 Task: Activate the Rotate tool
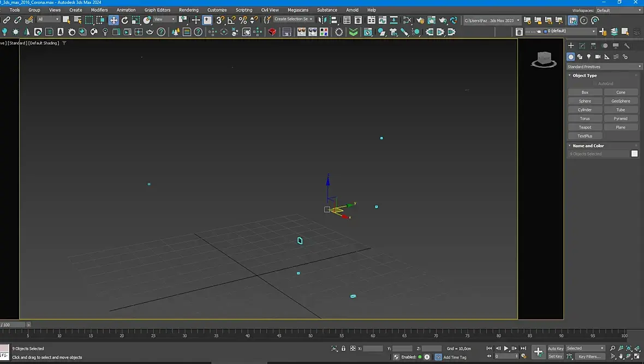pyautogui.click(x=125, y=20)
